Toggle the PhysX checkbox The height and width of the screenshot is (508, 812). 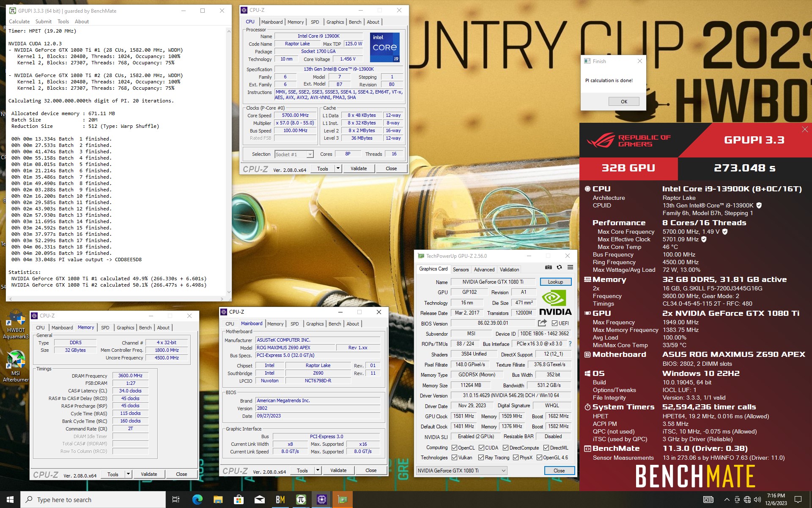(516, 458)
